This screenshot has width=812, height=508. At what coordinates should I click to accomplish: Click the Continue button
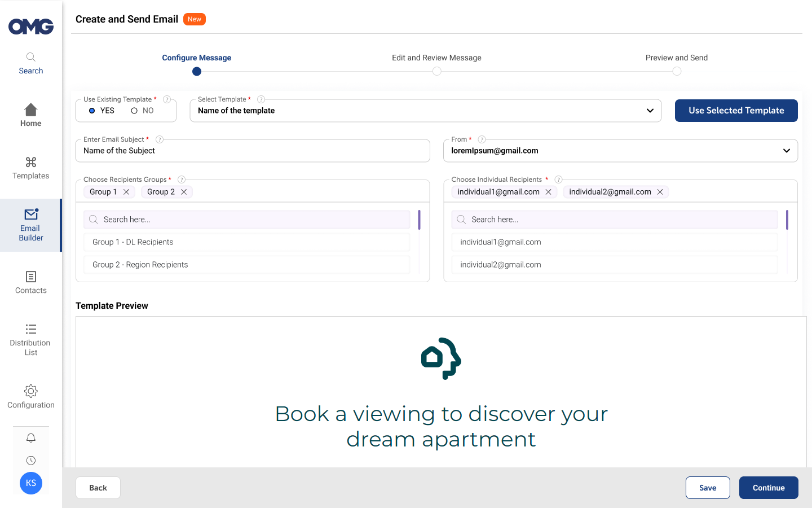(x=768, y=488)
